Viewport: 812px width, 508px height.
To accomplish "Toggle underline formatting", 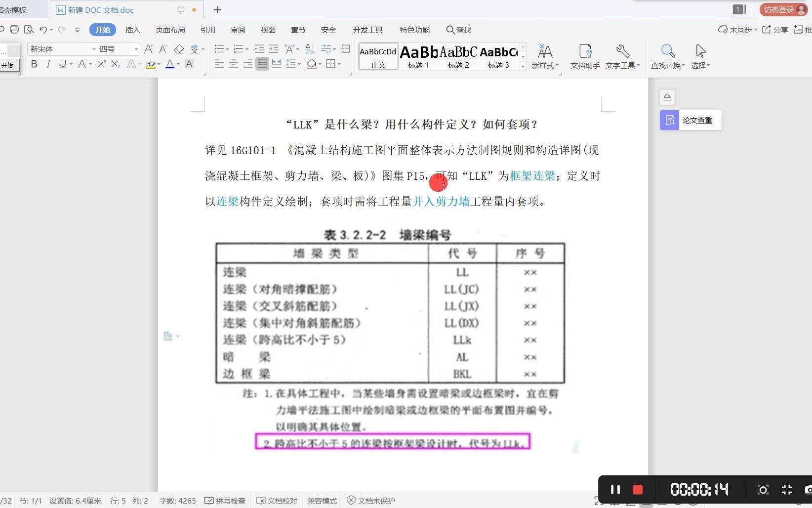I will (62, 64).
